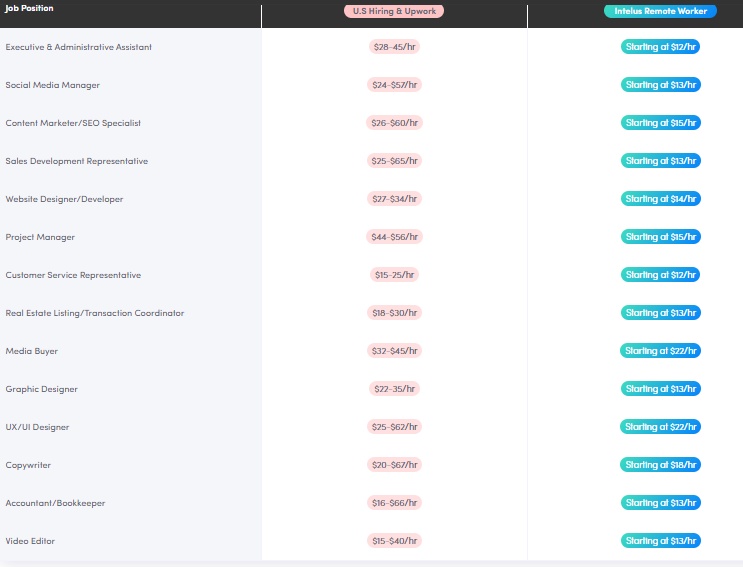Select the Executive & Administrative Assistant row label

[79, 47]
